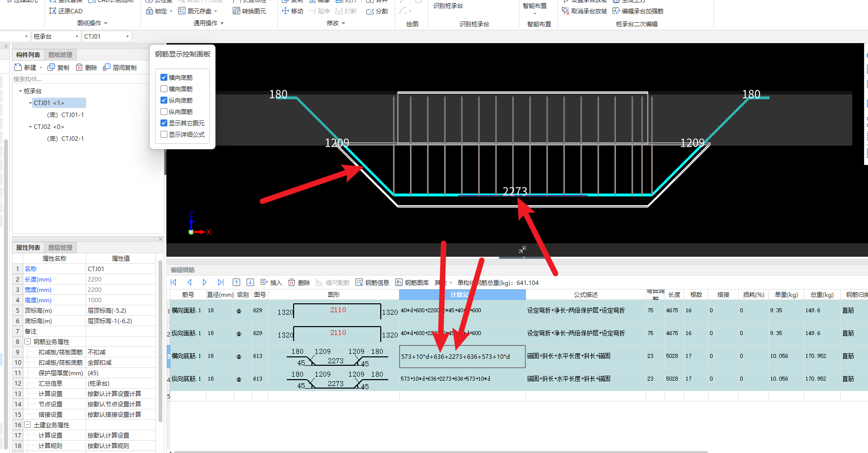Collapse the 桩承台 tree node

(x=20, y=91)
